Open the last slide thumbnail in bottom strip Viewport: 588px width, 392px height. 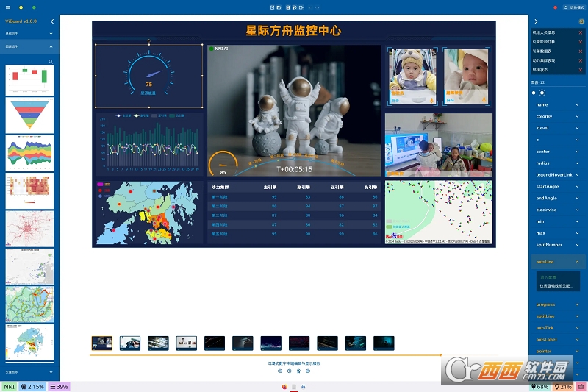tap(384, 343)
